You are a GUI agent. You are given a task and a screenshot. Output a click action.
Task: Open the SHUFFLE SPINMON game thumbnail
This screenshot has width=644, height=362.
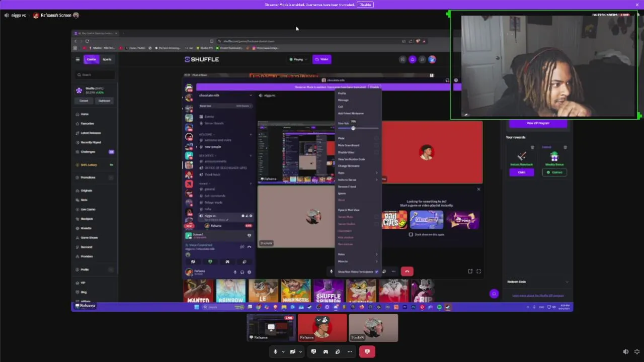click(x=328, y=292)
